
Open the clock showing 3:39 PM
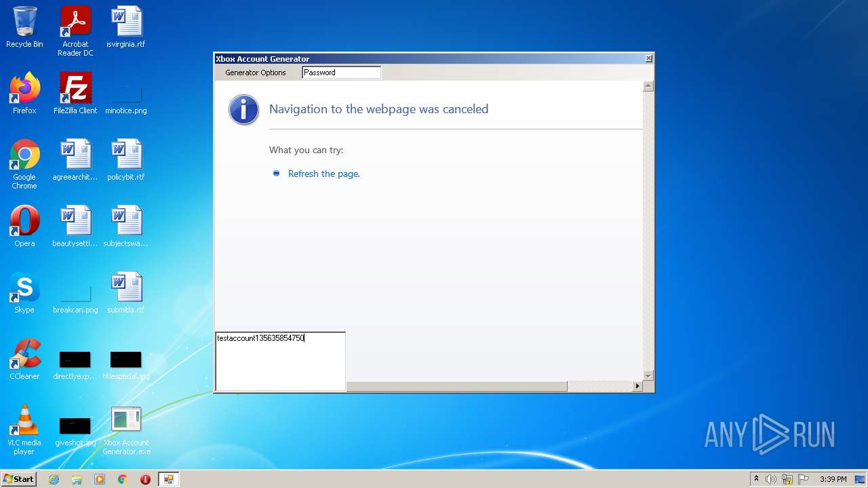(833, 479)
